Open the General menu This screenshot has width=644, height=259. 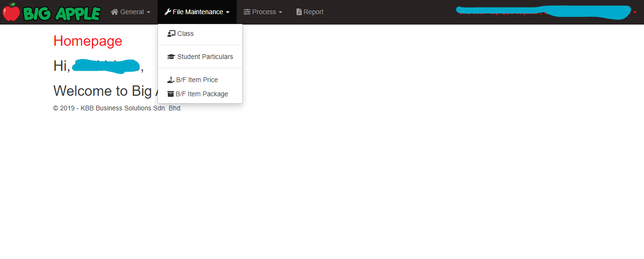pyautogui.click(x=131, y=12)
